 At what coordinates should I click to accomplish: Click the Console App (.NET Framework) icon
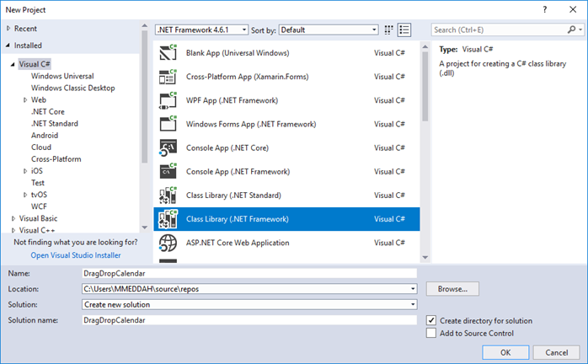click(x=168, y=172)
